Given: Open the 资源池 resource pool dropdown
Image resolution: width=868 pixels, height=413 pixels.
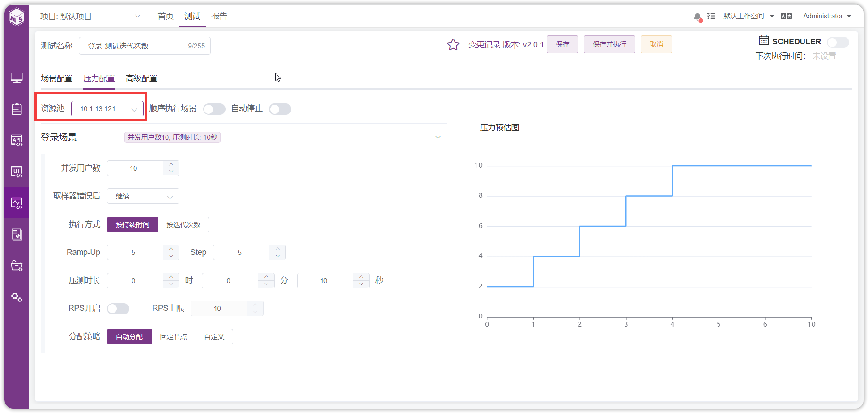Looking at the screenshot, I should click(107, 109).
